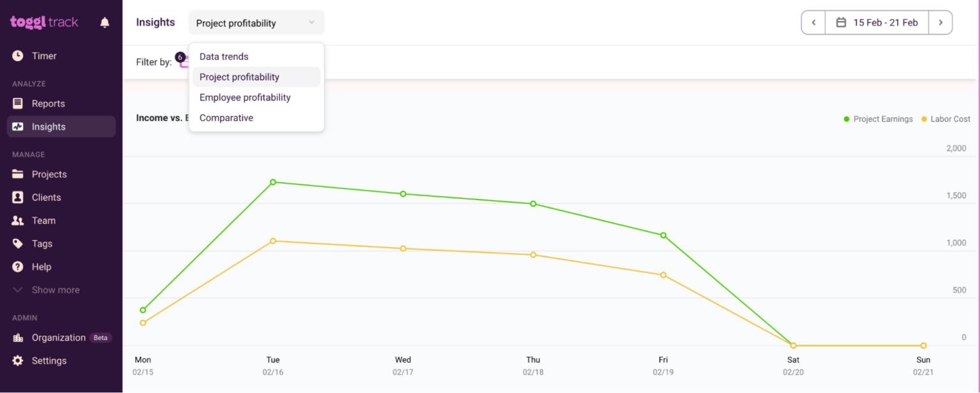Select Team in the sidebar
Screen dimensions: 980x393
pyautogui.click(x=43, y=220)
